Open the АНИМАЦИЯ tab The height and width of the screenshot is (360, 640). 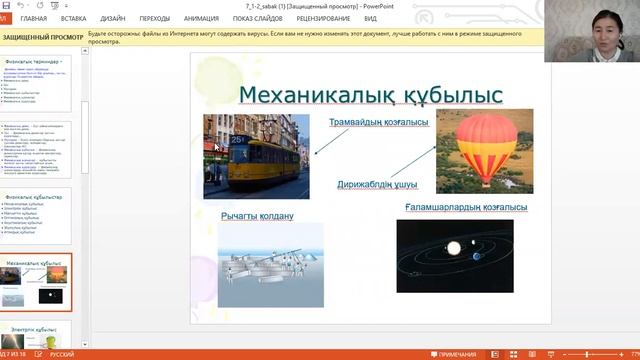point(201,19)
